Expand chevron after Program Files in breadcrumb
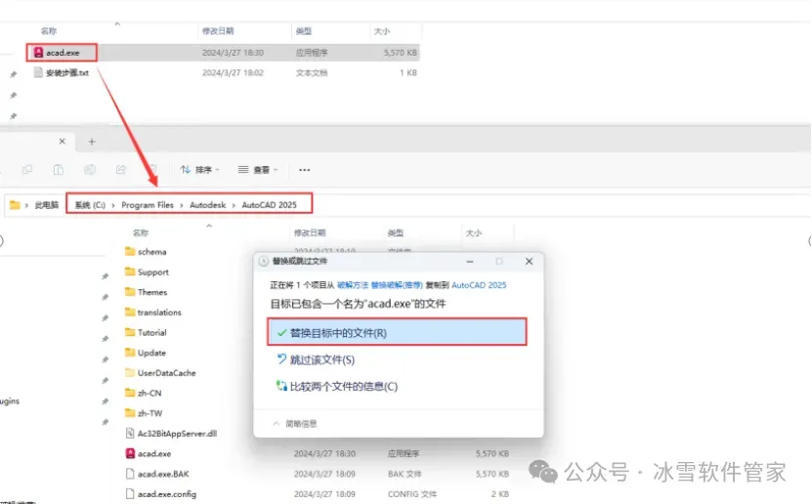The width and height of the screenshot is (812, 504). coord(182,205)
